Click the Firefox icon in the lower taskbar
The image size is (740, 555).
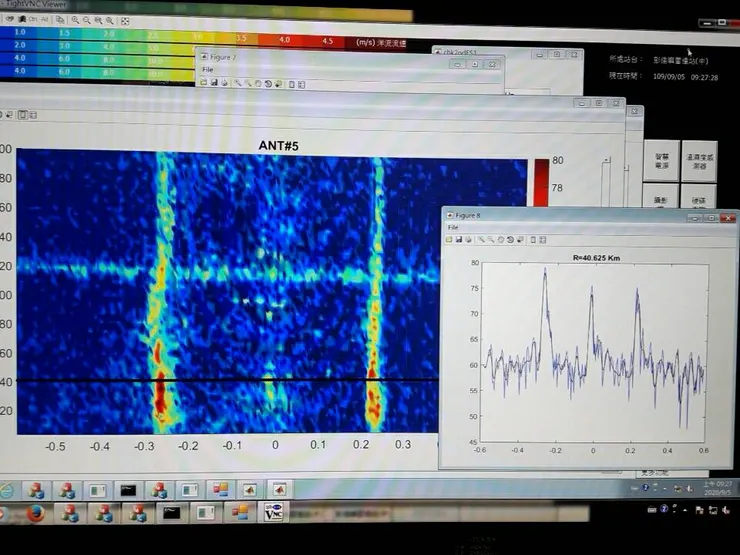[36, 514]
